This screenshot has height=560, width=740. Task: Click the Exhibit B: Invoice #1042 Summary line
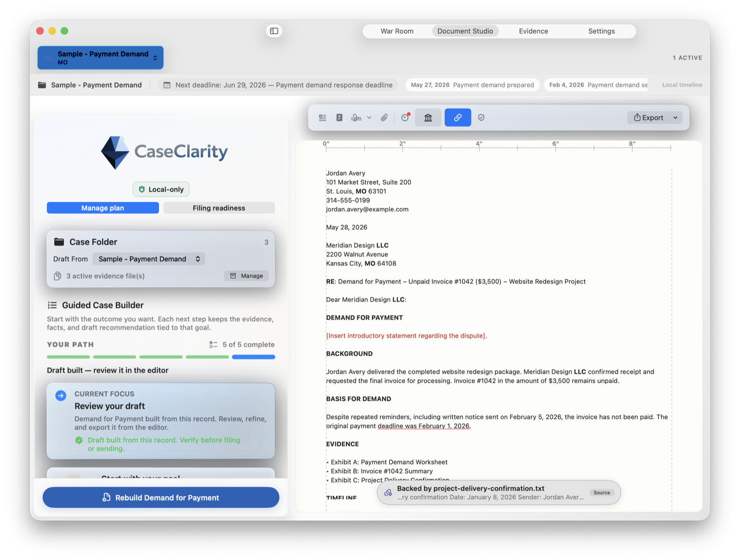coord(379,471)
